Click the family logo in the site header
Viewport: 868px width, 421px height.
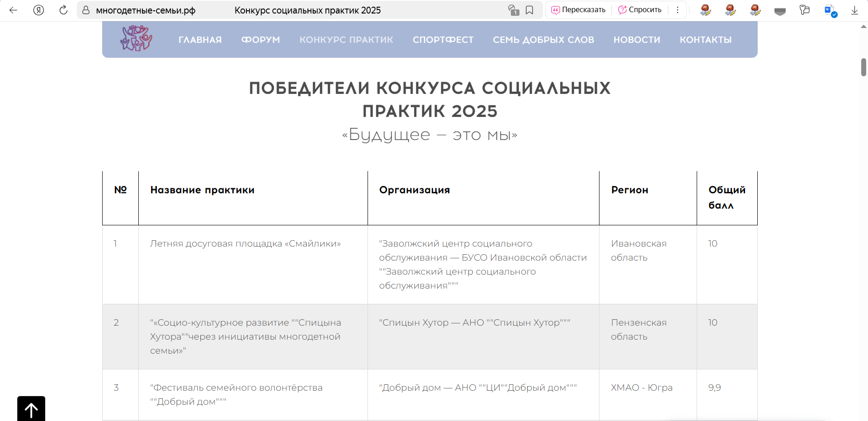[x=136, y=38]
